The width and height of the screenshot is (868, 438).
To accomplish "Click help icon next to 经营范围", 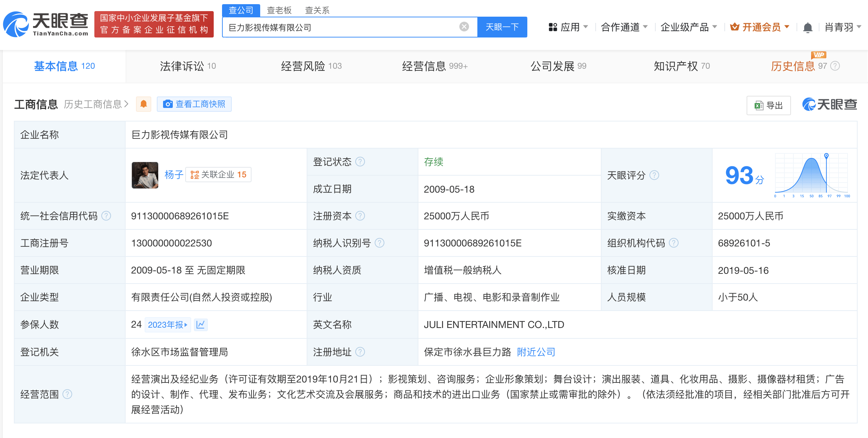I will (x=67, y=394).
